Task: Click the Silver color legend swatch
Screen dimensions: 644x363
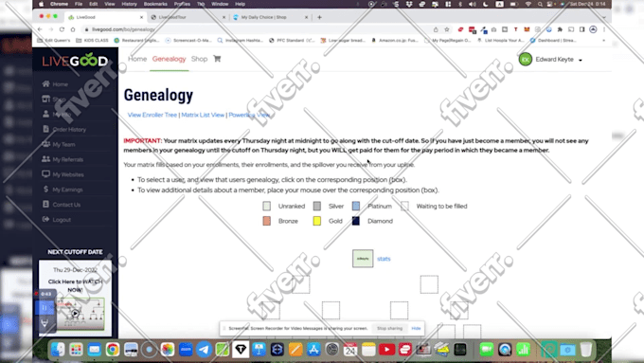Action: point(316,206)
